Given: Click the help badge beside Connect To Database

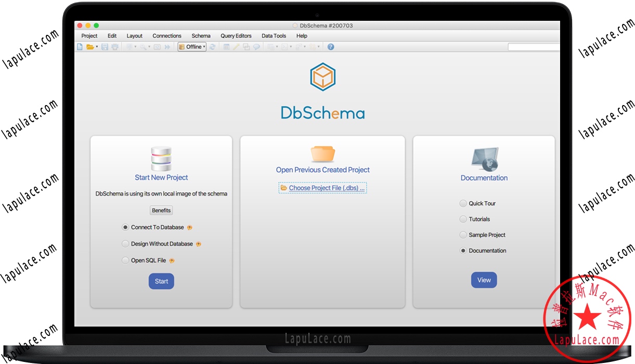Looking at the screenshot, I should click(x=190, y=228).
